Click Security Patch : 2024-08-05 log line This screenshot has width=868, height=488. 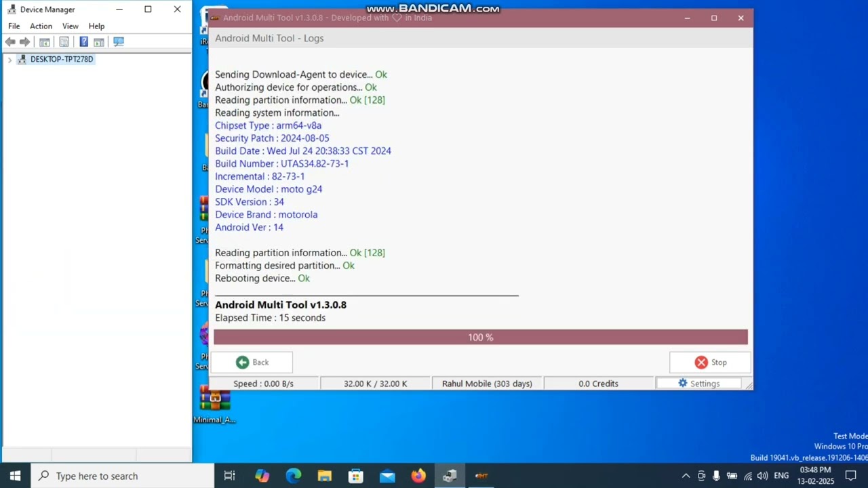(x=272, y=138)
